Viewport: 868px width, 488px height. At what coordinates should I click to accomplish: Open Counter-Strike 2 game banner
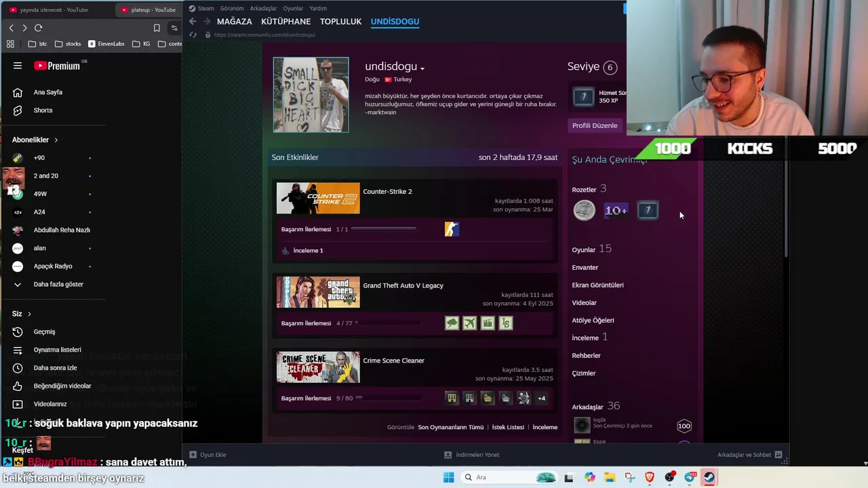click(x=318, y=198)
